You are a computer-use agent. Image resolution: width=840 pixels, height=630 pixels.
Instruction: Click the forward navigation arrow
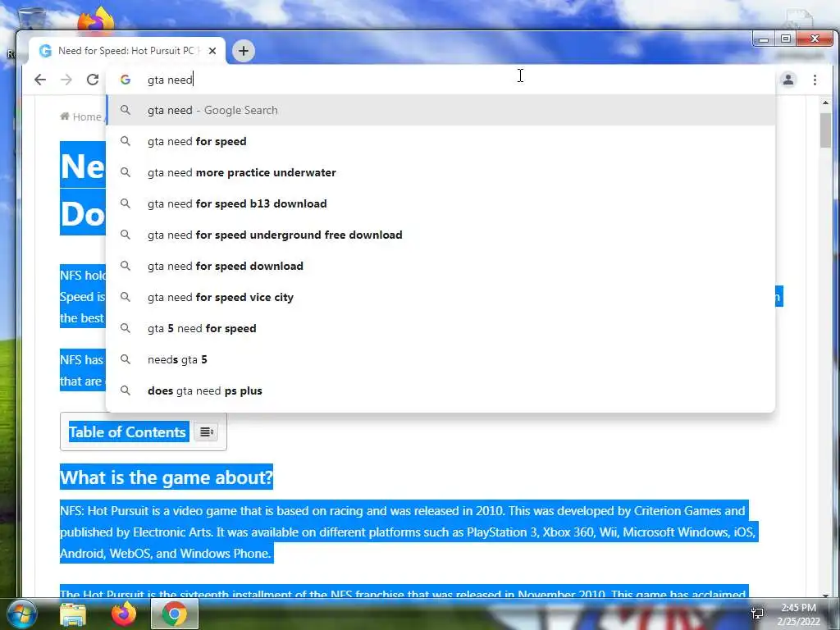point(66,80)
